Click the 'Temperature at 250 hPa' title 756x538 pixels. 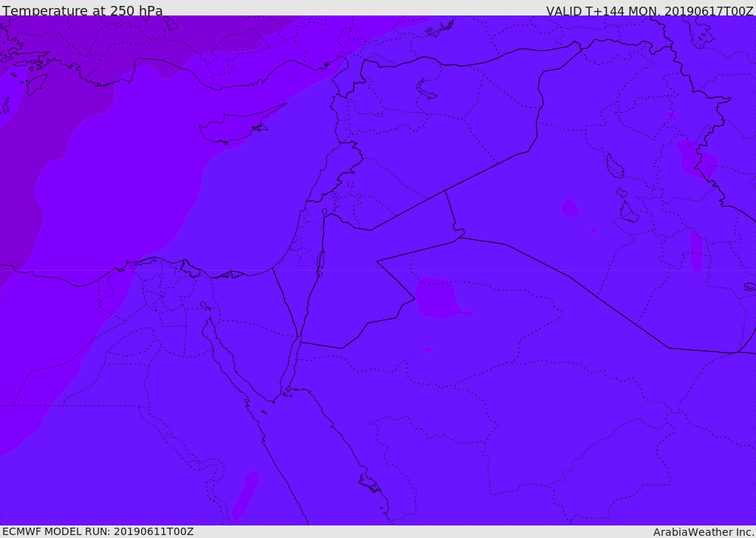coord(83,10)
